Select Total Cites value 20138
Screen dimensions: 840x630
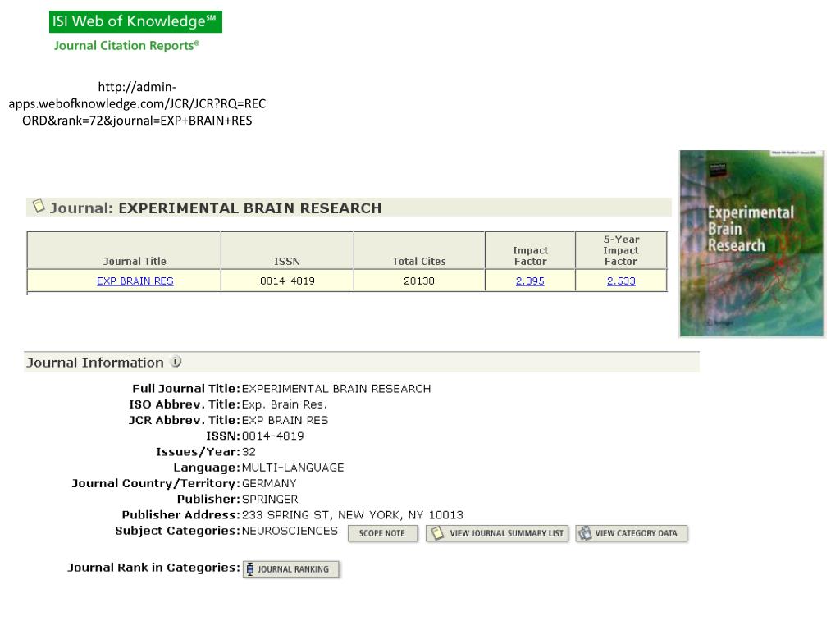[x=419, y=281]
